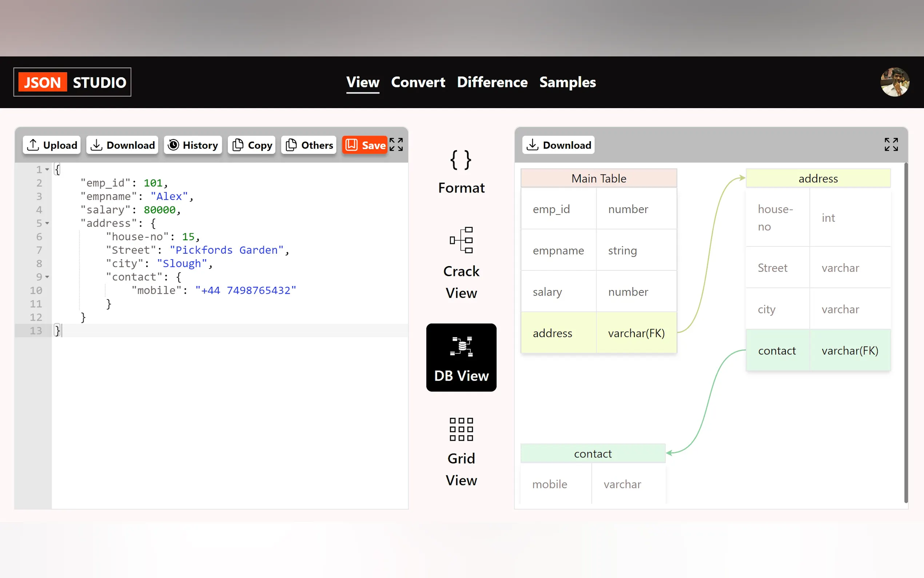The height and width of the screenshot is (578, 924).
Task: Click the DB view vertical scrollbar
Action: 906,333
